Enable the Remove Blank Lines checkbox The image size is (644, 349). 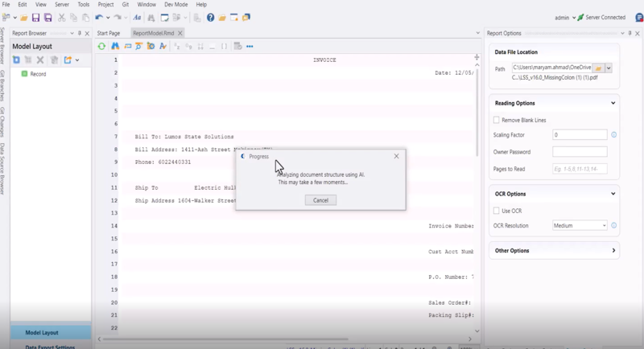pyautogui.click(x=497, y=120)
